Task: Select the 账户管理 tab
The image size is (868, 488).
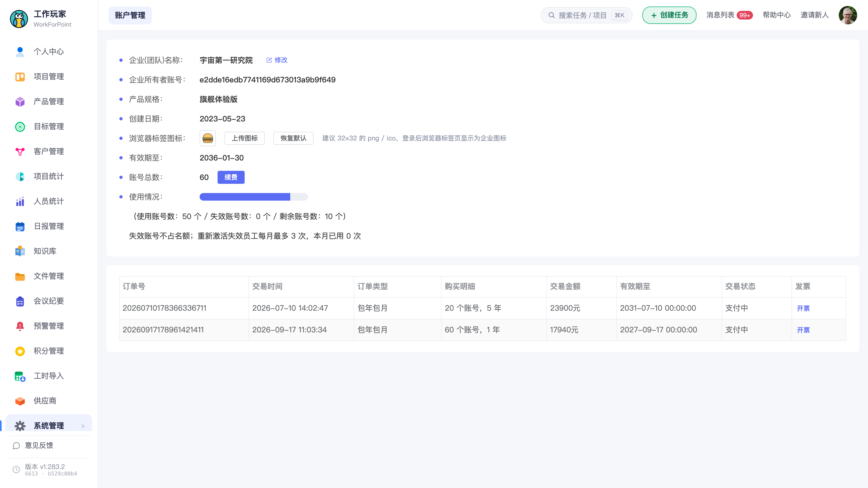Action: pos(130,15)
